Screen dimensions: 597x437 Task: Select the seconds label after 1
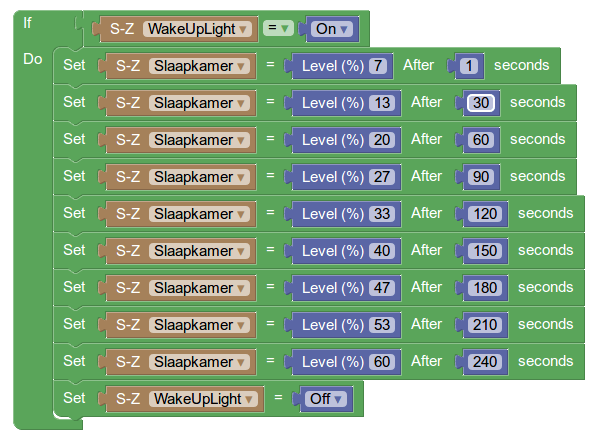tap(522, 65)
